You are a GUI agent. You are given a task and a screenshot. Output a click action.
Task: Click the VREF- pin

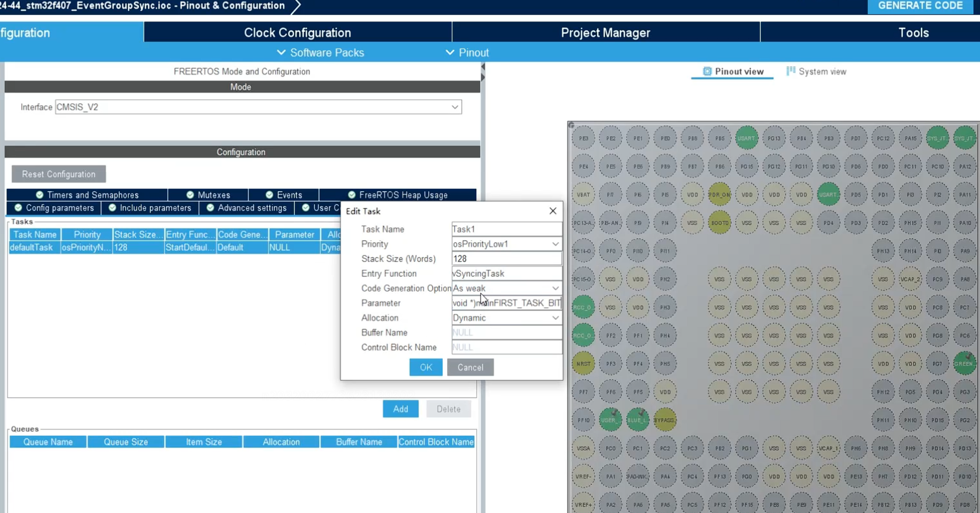coord(583,477)
